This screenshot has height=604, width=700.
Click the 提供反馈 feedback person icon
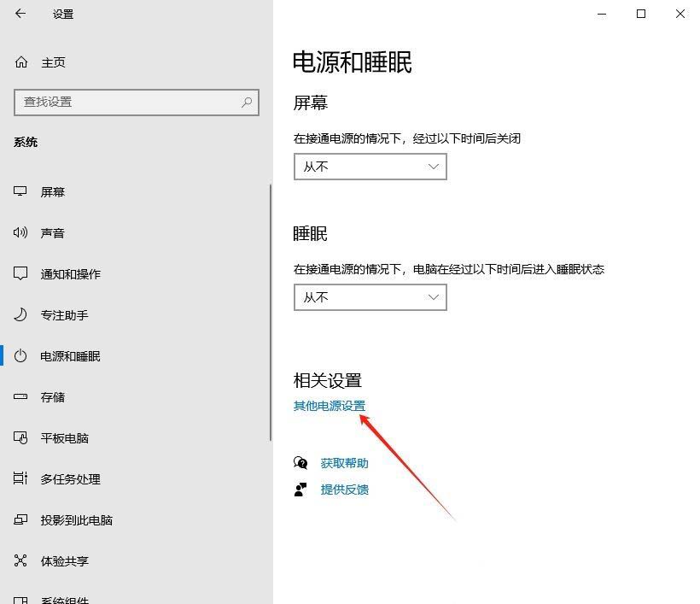tap(300, 490)
